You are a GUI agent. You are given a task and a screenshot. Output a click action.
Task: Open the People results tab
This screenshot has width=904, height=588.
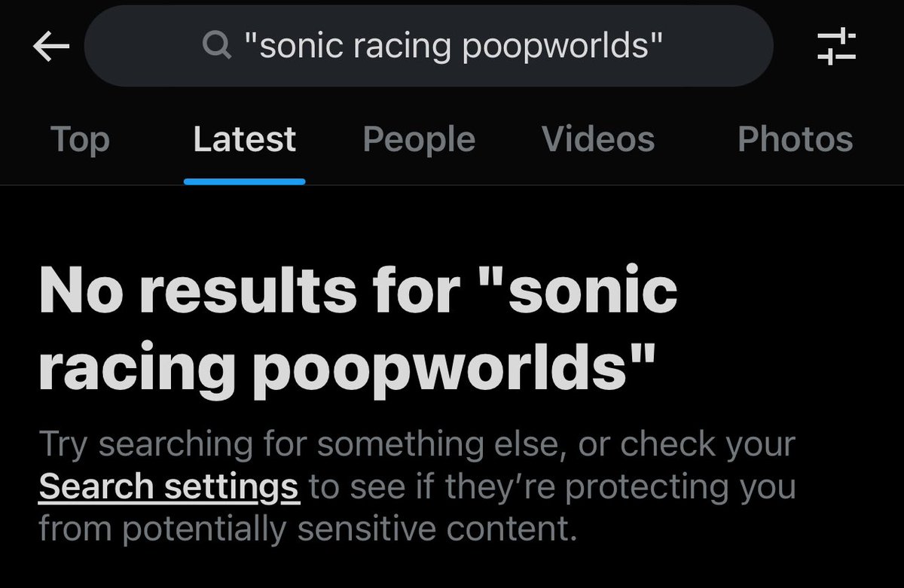pos(419,139)
